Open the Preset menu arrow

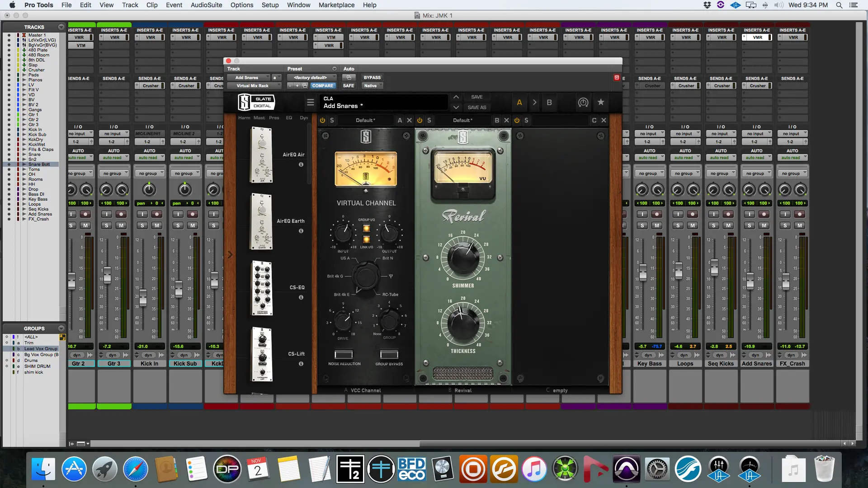pyautogui.click(x=335, y=69)
